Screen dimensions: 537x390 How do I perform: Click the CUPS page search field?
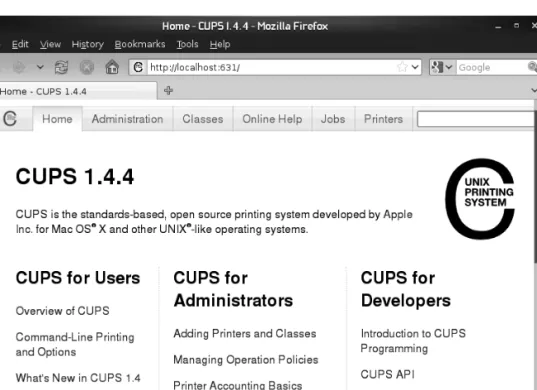pos(475,119)
